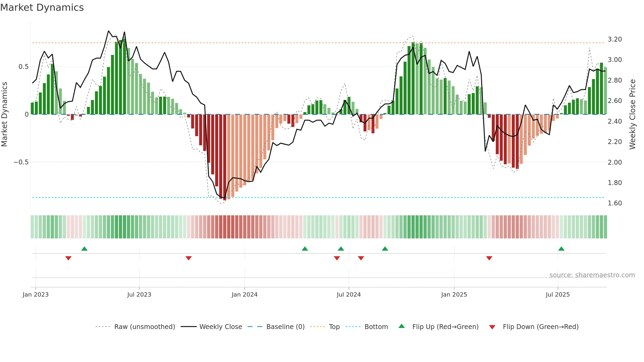Select the flip-down marker near February 2023
Screen dimensions: 644x362
pos(68,258)
